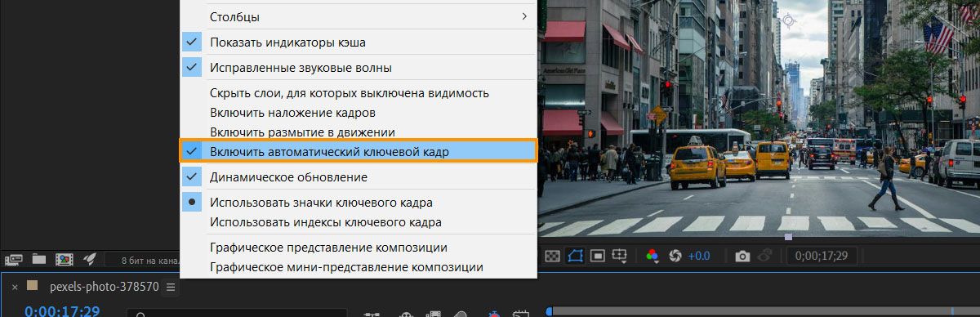The image size is (980, 317).
Task: Click the blue 0:00:17:29 current time
Action: tap(62, 310)
